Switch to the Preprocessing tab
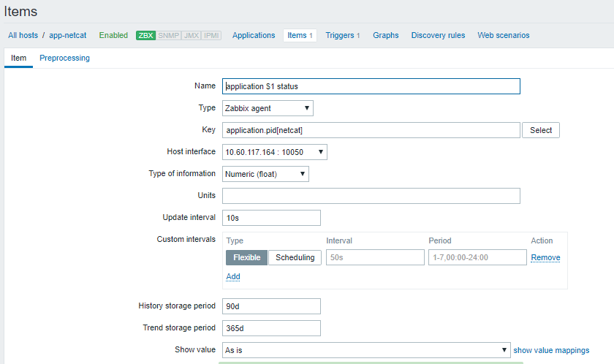 coord(64,58)
